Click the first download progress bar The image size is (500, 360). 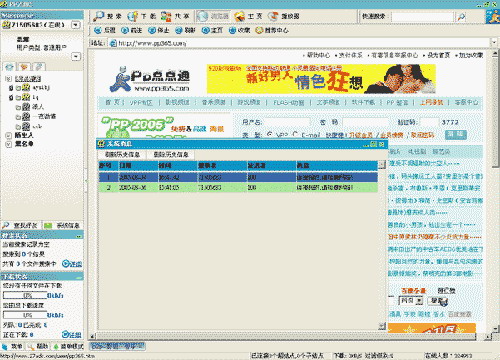[25, 295]
